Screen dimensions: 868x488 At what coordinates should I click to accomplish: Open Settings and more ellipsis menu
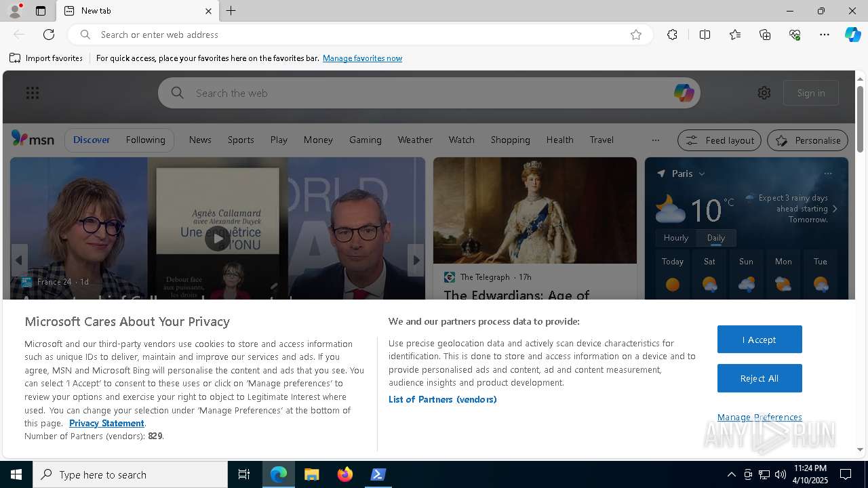coord(825,35)
